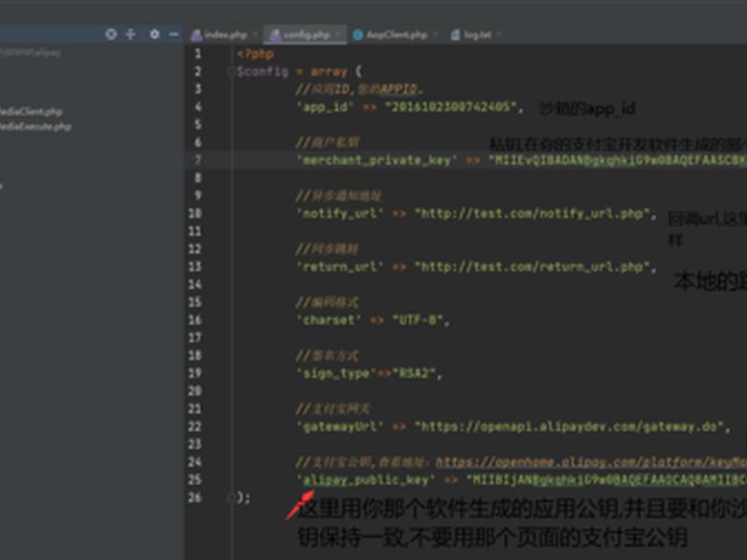Click the "RSA2" value string
Screen dimensions: 747x560
(414, 373)
